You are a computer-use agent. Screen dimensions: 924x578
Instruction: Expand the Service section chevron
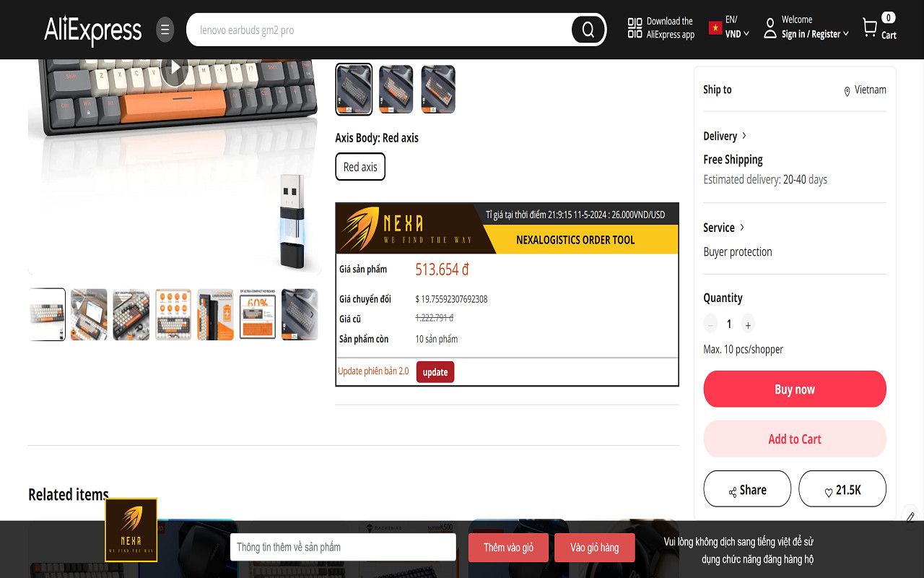coord(743,227)
